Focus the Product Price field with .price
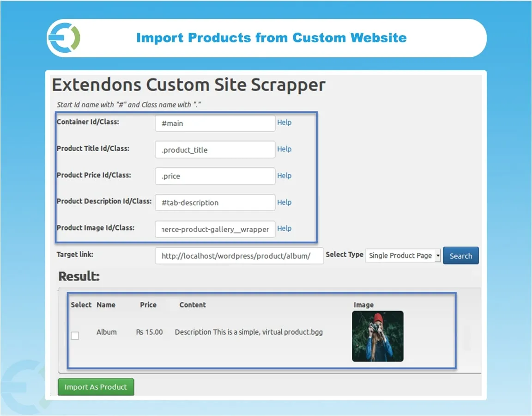Viewport: 532px width, 416px height. click(x=215, y=176)
